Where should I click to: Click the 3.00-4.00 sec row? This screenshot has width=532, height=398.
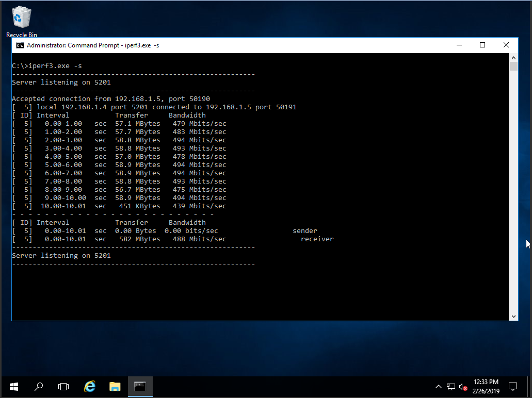coord(119,148)
